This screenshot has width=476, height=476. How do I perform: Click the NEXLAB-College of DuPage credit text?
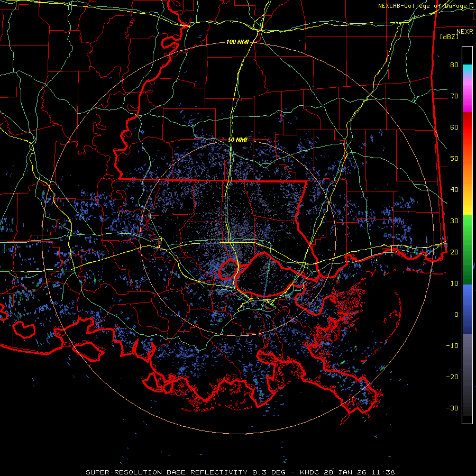pos(425,6)
